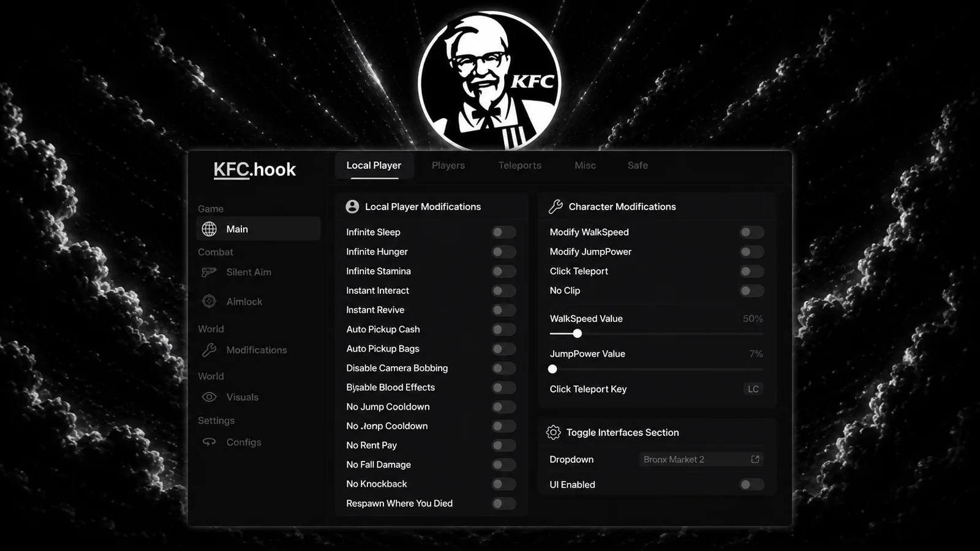This screenshot has height=551, width=980.
Task: Click the Toggle Interfaces Section heading
Action: point(623,432)
